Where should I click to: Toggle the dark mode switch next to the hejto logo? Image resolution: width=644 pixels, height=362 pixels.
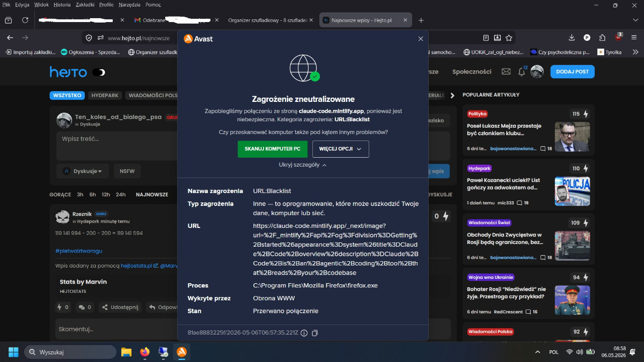tap(99, 72)
